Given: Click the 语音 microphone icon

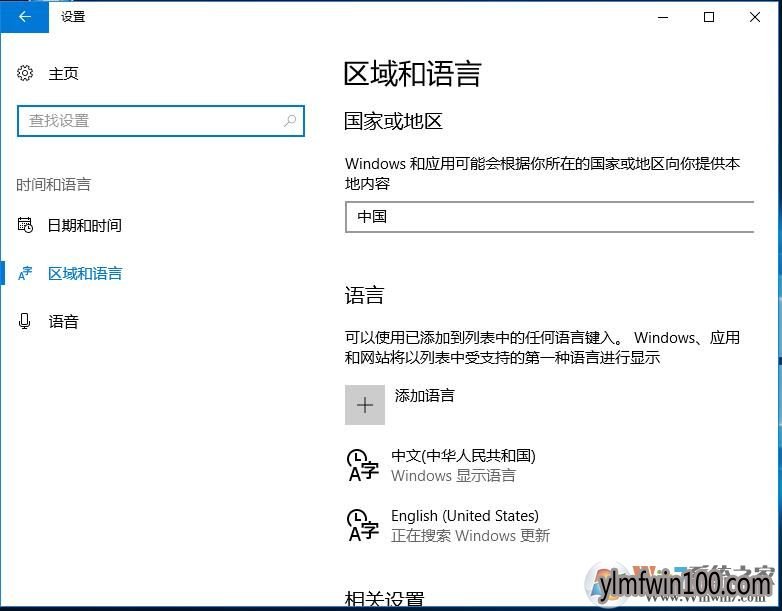Looking at the screenshot, I should pyautogui.click(x=24, y=321).
